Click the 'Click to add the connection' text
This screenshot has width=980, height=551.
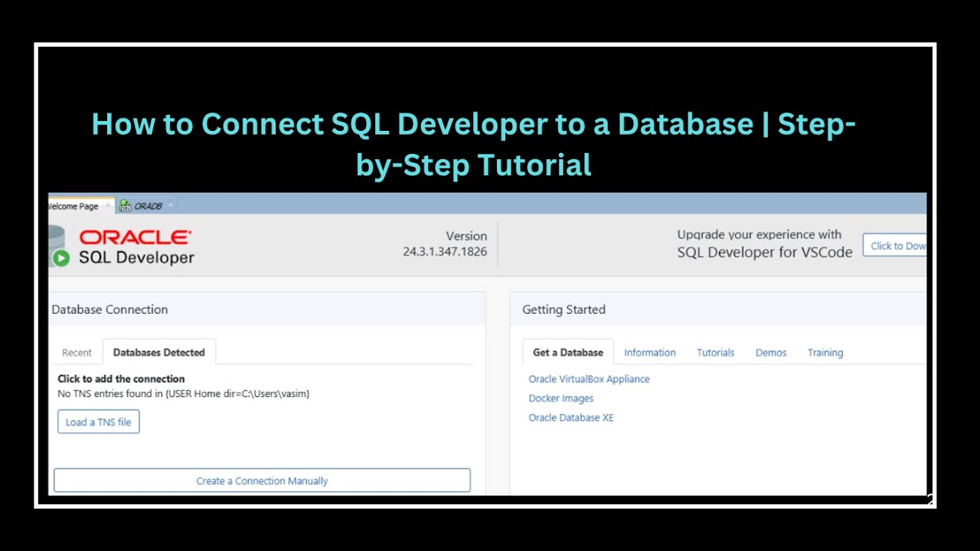click(121, 379)
